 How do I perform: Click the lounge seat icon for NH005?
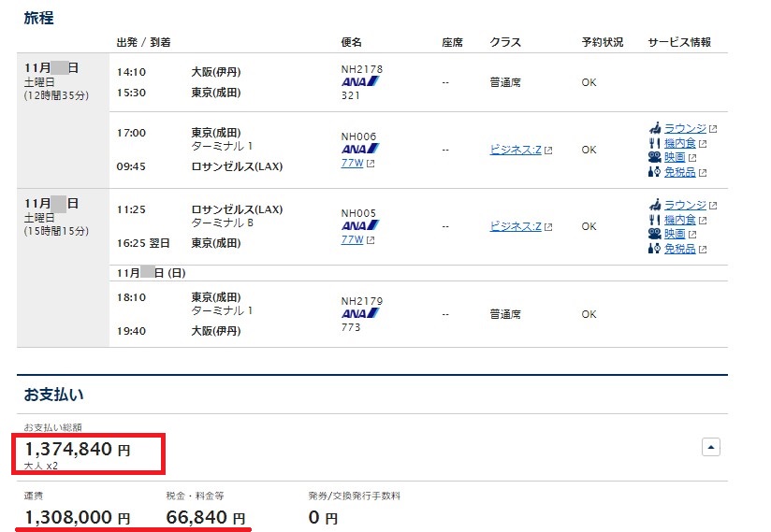(x=654, y=206)
